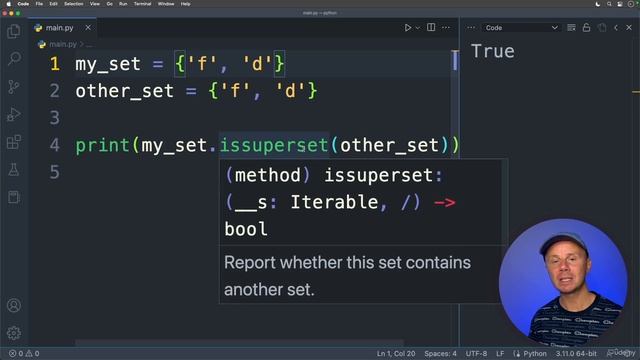Close the output panel
Image resolution: width=640 pixels, height=360 pixels.
pyautogui.click(x=629, y=28)
